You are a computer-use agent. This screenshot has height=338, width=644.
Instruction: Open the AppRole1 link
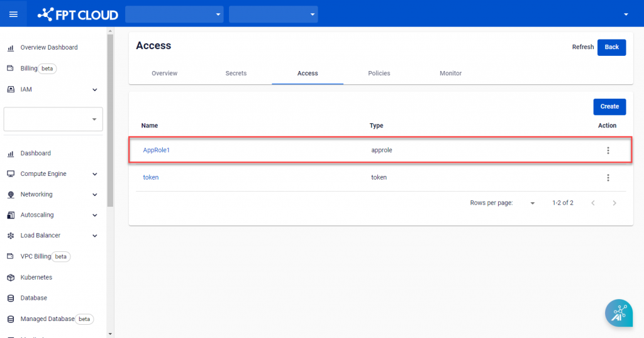156,150
